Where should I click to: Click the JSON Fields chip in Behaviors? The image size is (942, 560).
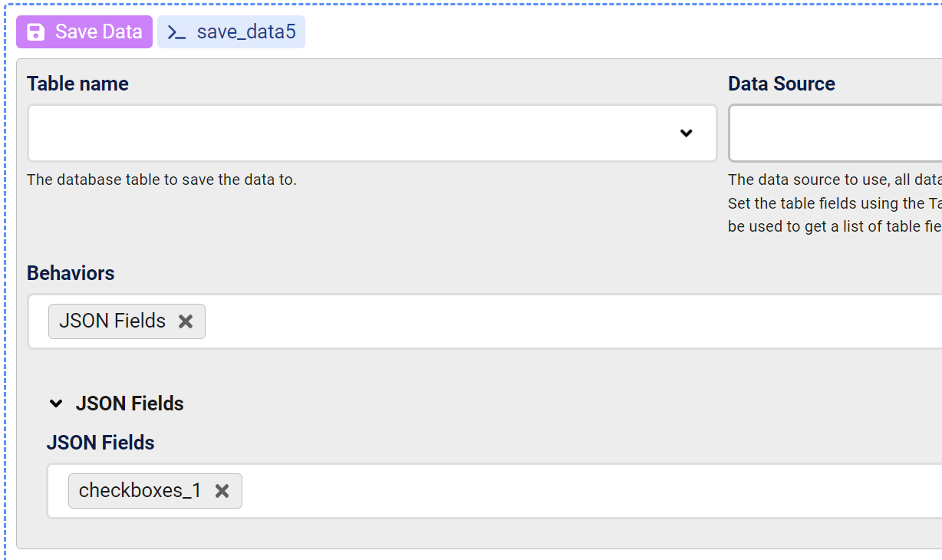pos(112,321)
